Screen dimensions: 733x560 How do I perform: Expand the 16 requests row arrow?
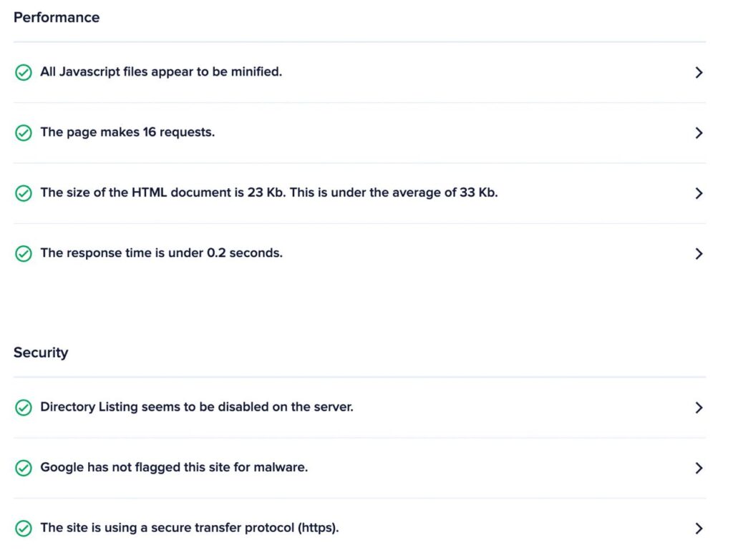[699, 132]
